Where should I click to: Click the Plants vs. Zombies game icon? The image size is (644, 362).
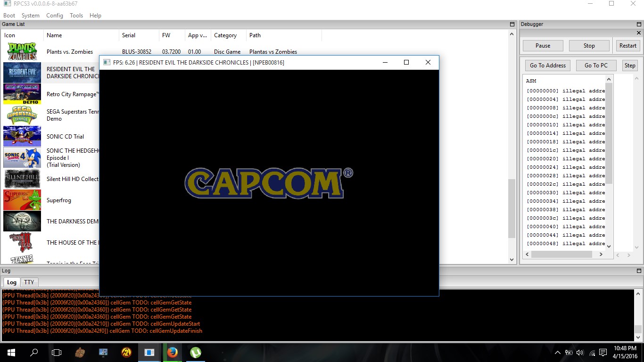(22, 52)
